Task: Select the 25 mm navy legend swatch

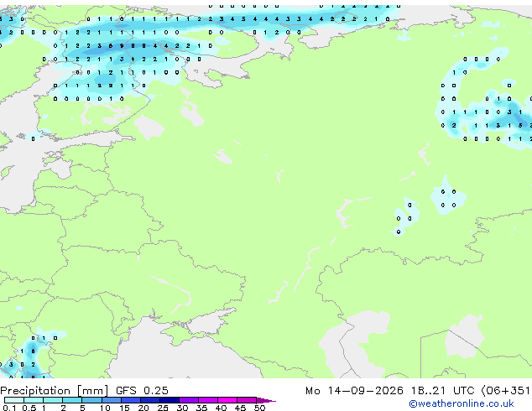Action: [169, 400]
